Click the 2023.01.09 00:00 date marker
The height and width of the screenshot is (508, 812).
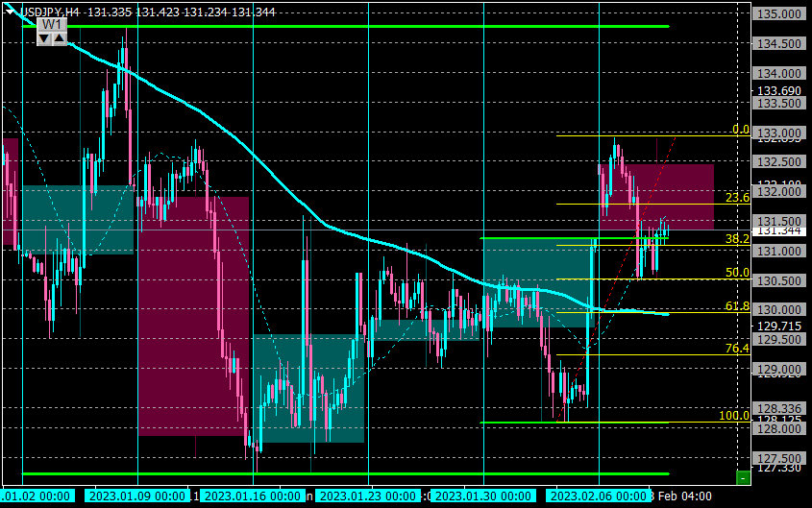pos(137,496)
